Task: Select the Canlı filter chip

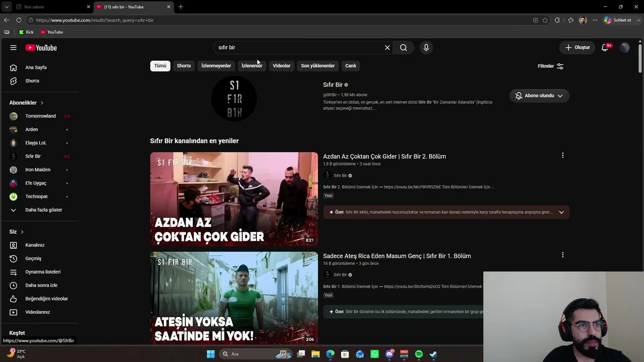Action: click(351, 66)
